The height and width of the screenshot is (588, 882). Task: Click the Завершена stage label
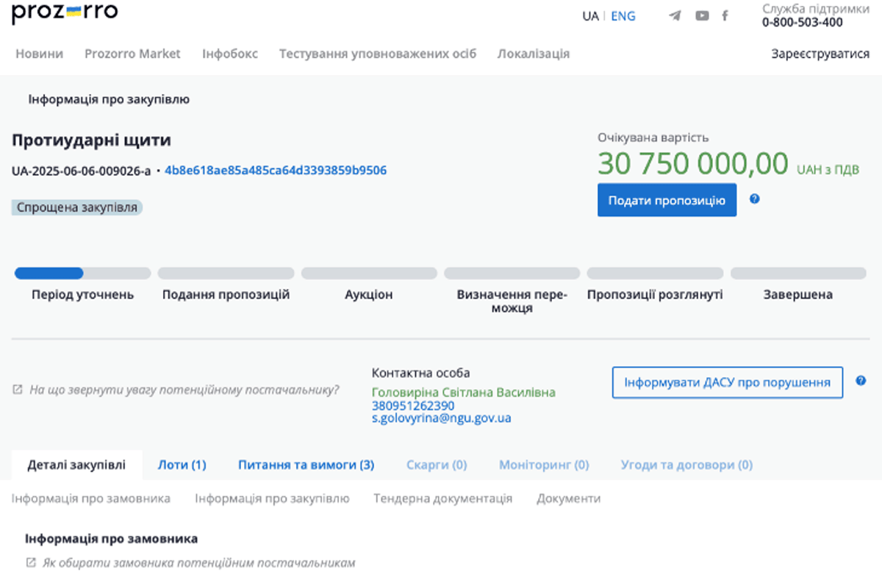[798, 295]
